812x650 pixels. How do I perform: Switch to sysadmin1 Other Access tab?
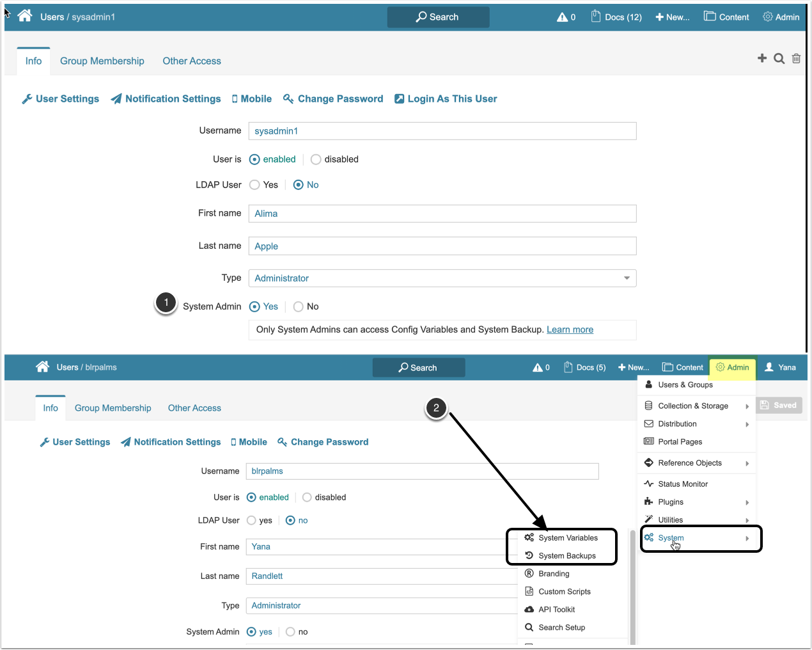pyautogui.click(x=192, y=61)
